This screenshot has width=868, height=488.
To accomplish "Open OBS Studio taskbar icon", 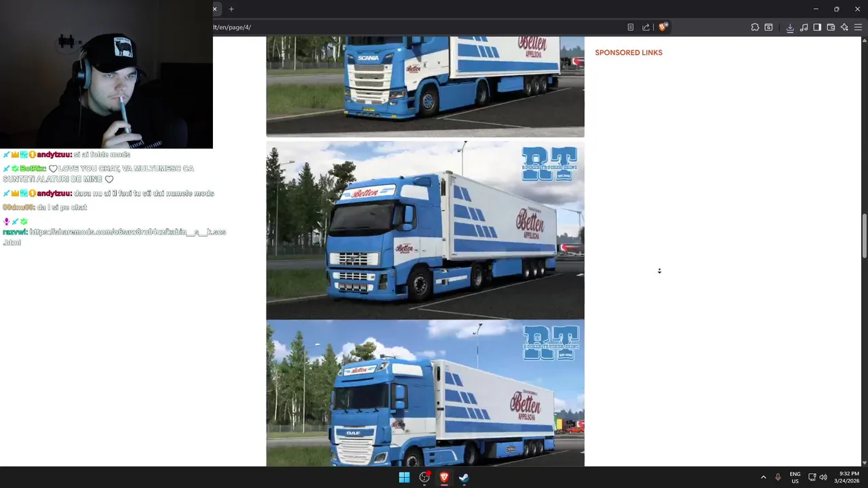I will click(x=425, y=477).
